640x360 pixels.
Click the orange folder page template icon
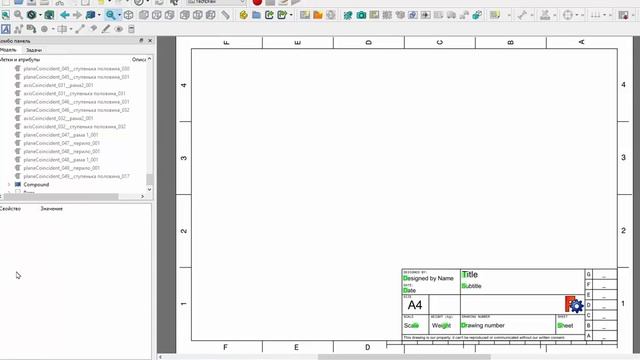(x=318, y=15)
